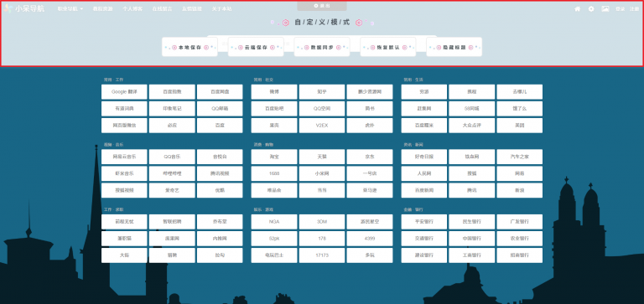Open the 腾讯视频 tile
Viewport: 644px width, 304px height.
point(220,173)
